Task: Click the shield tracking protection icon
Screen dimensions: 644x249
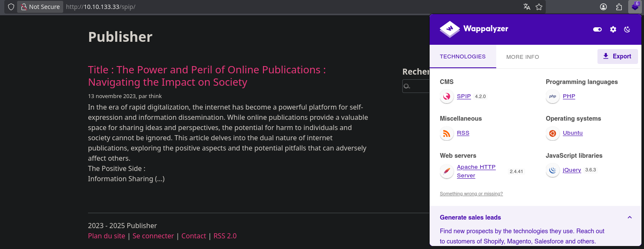Action: [x=11, y=7]
